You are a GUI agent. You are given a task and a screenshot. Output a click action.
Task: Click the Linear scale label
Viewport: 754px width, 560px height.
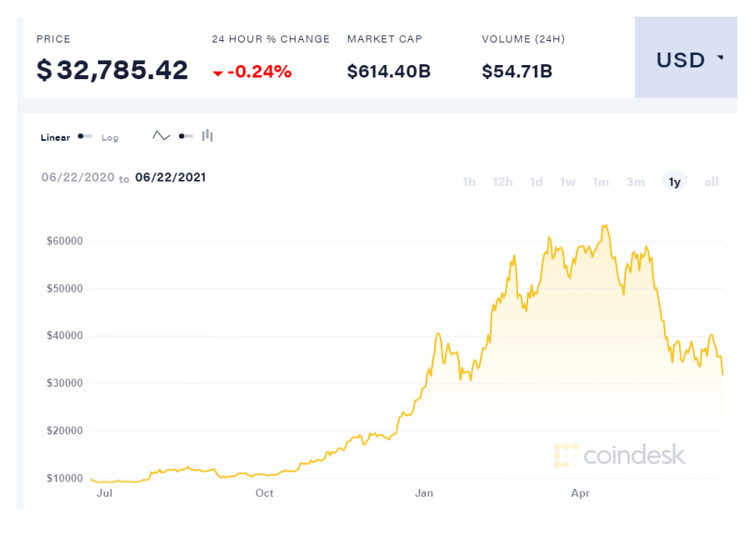[56, 137]
